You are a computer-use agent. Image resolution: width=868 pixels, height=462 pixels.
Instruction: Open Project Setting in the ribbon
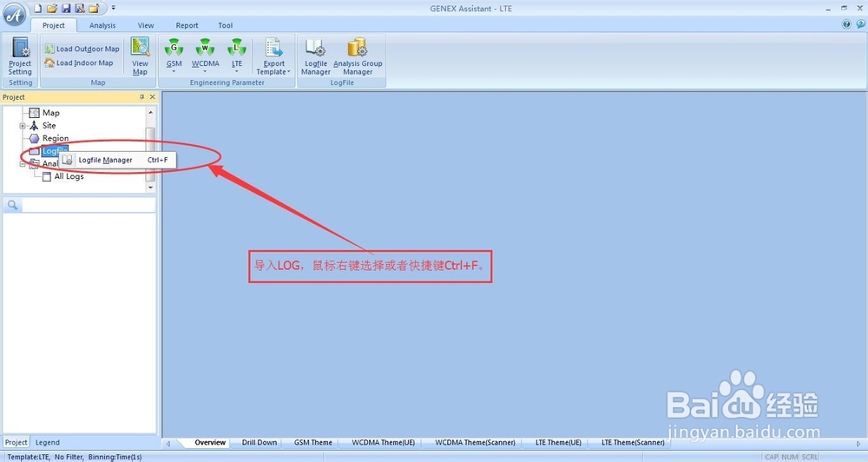pyautogui.click(x=21, y=56)
